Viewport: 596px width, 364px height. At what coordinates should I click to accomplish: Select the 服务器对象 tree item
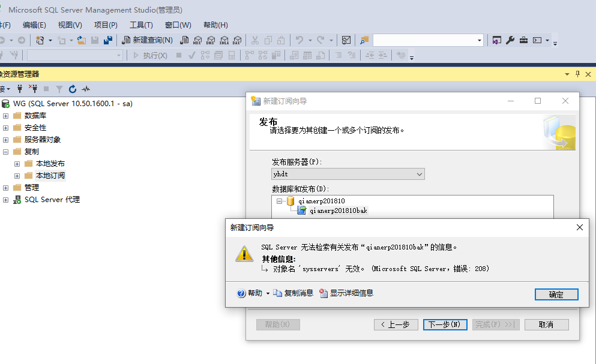click(x=43, y=140)
